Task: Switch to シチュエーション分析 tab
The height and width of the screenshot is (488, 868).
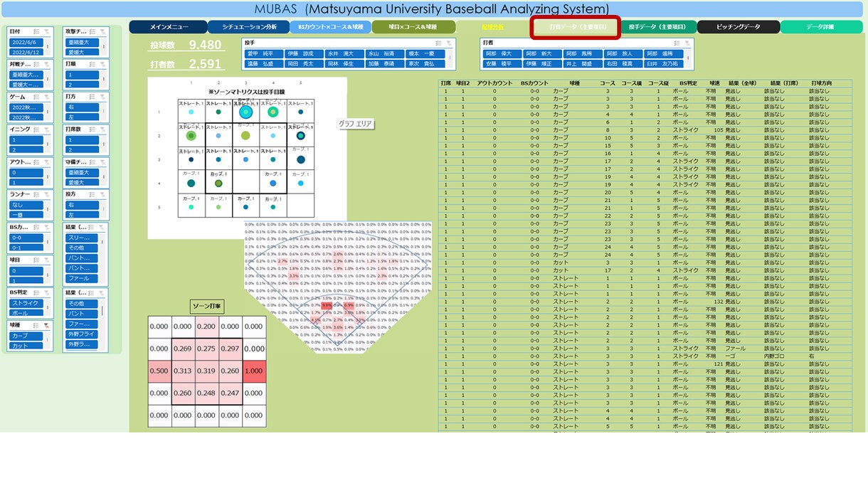Action: coord(248,27)
